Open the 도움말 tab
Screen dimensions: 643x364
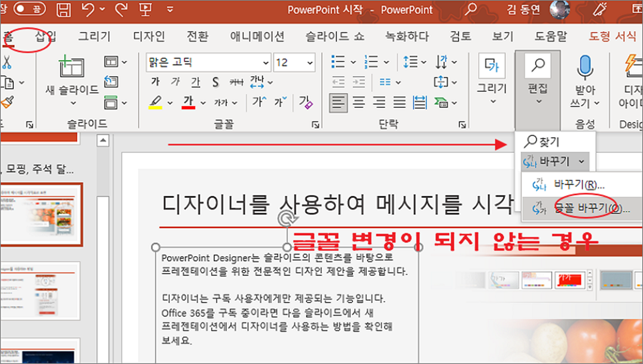tap(550, 36)
